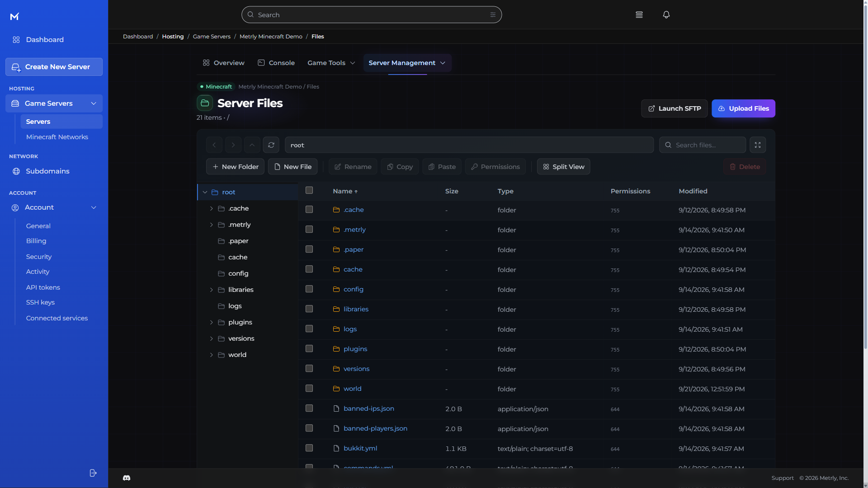Viewport: 868px width, 488px height.
Task: Open the Game Tools dropdown menu
Action: point(331,63)
